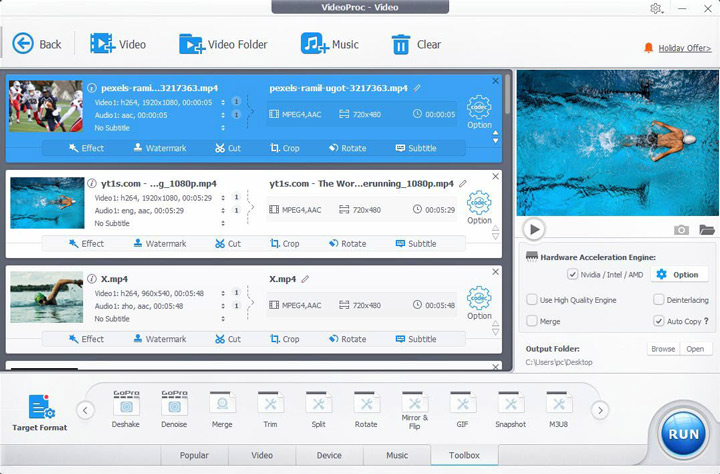Browse for output folder
Viewport: 720px width, 474px height.
click(663, 349)
